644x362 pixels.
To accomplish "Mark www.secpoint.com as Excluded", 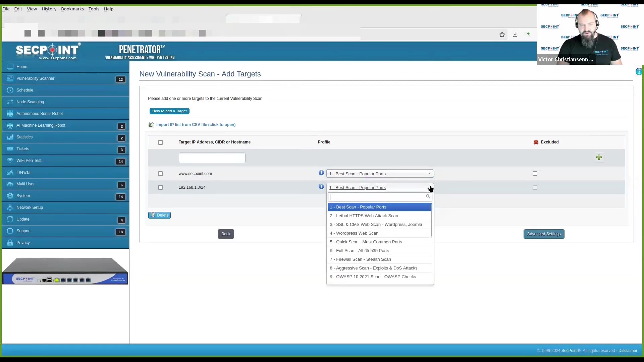I will pos(535,173).
